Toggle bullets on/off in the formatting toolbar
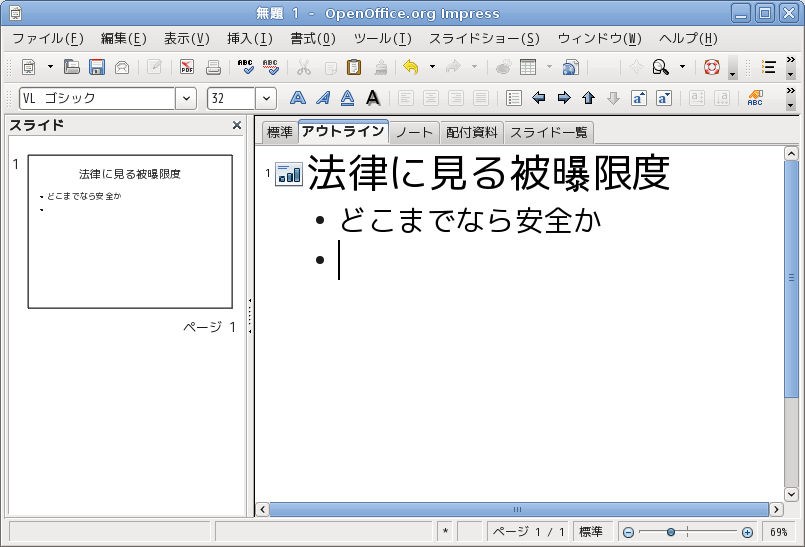The height and width of the screenshot is (547, 805). tap(514, 98)
